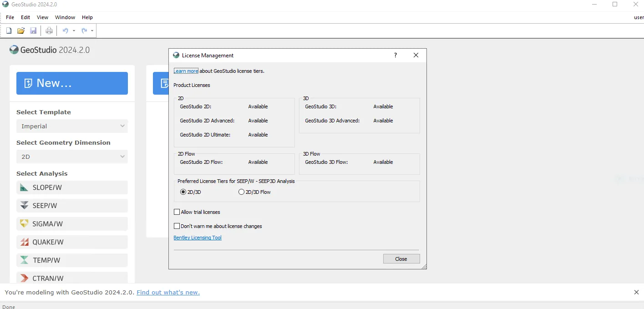Open the Bentley Licensing Tool link
Viewport: 644px width, 309px height.
pos(198,238)
